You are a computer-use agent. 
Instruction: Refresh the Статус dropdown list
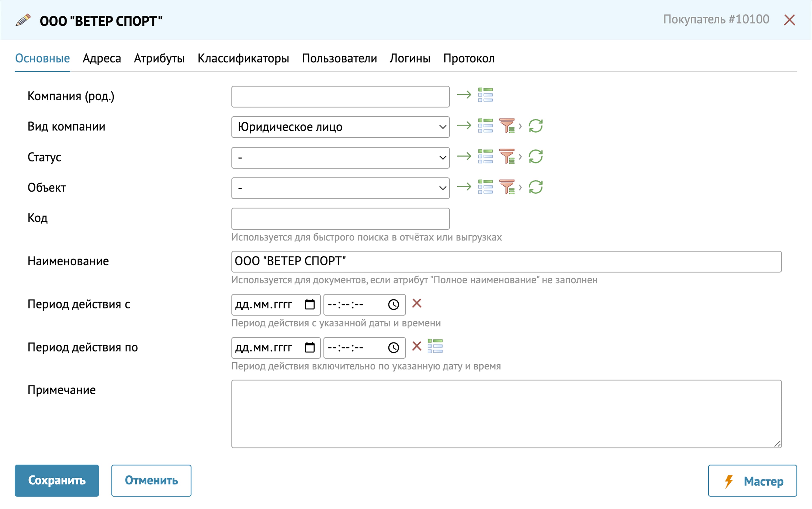point(535,157)
